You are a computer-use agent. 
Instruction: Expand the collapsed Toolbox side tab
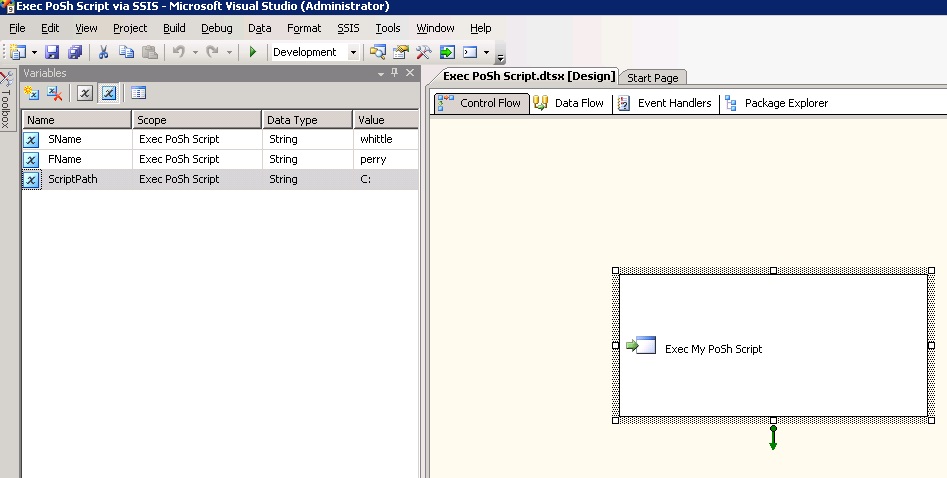(x=6, y=100)
